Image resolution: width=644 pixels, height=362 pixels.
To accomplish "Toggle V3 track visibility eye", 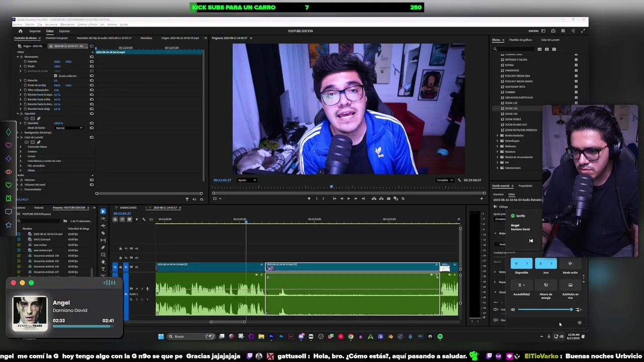I will pyautogui.click(x=136, y=248).
